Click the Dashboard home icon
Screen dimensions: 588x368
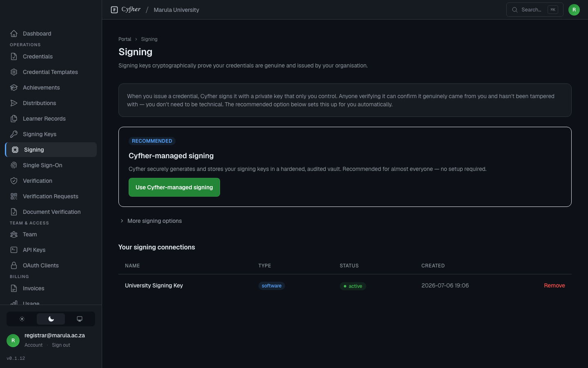pyautogui.click(x=14, y=34)
